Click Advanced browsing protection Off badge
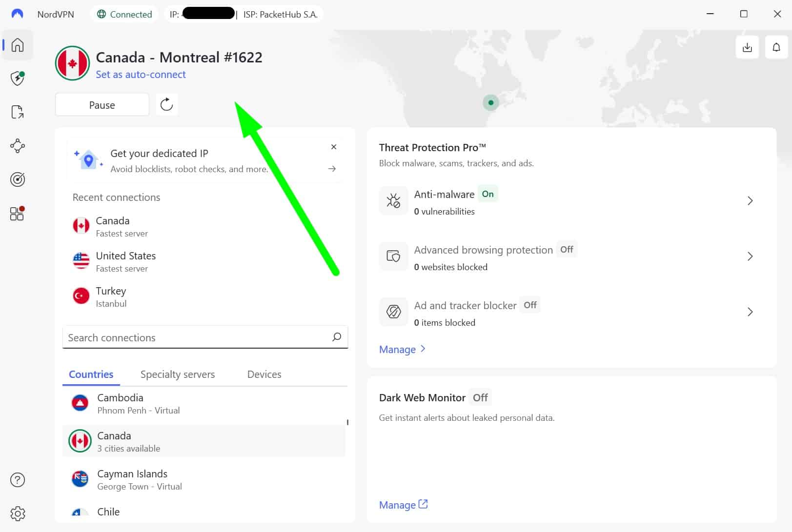 567,250
